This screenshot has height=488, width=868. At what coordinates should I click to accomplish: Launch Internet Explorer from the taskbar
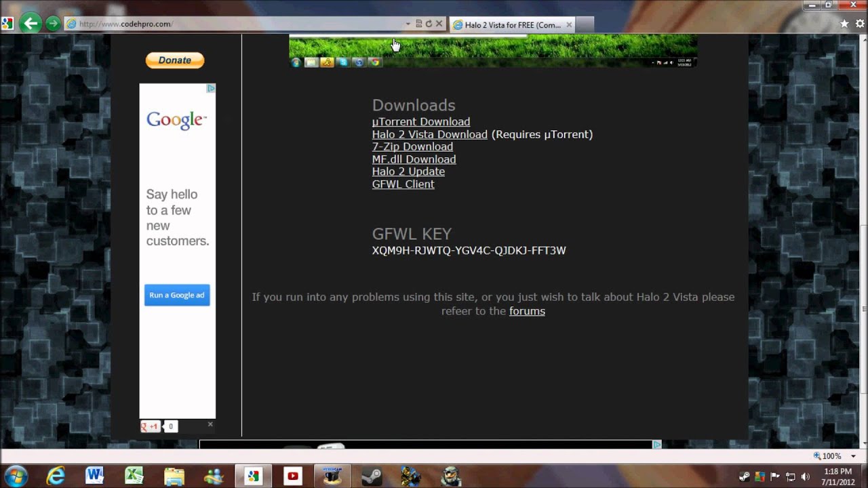(x=56, y=476)
